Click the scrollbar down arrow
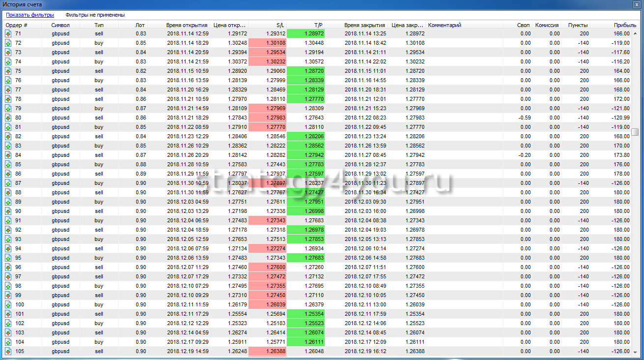Screen dimensions: 644x360 (635, 352)
